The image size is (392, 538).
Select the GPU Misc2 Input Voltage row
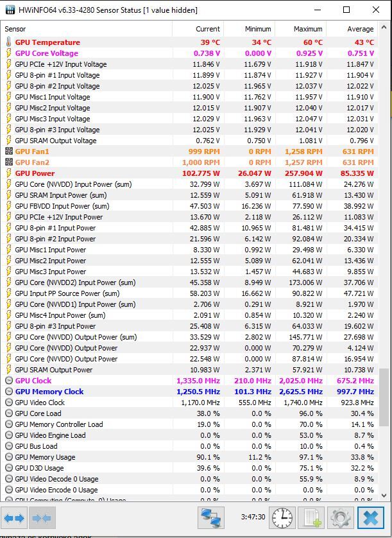189,108
